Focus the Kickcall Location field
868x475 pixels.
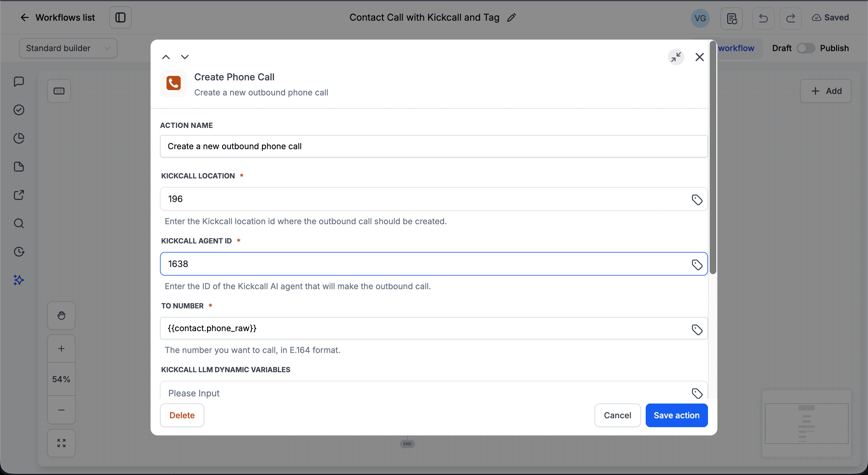[434, 199]
